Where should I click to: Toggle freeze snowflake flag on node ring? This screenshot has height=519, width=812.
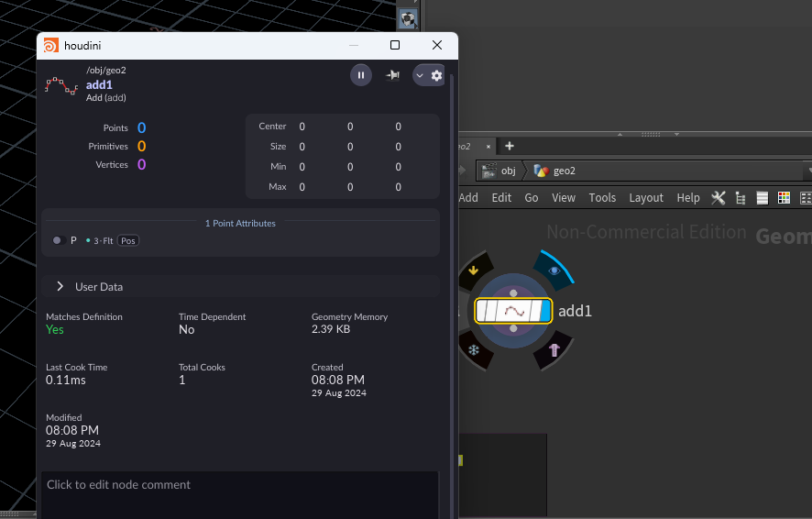click(x=474, y=350)
